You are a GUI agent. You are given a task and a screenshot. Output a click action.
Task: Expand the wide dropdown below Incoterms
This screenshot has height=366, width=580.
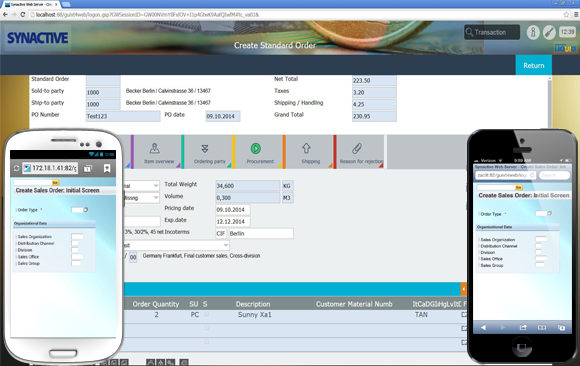(225, 245)
